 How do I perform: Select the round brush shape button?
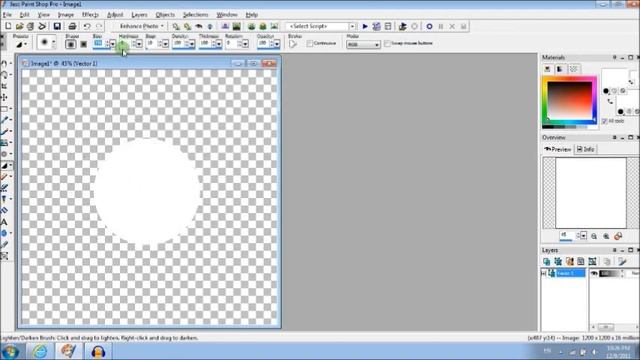pos(71,44)
